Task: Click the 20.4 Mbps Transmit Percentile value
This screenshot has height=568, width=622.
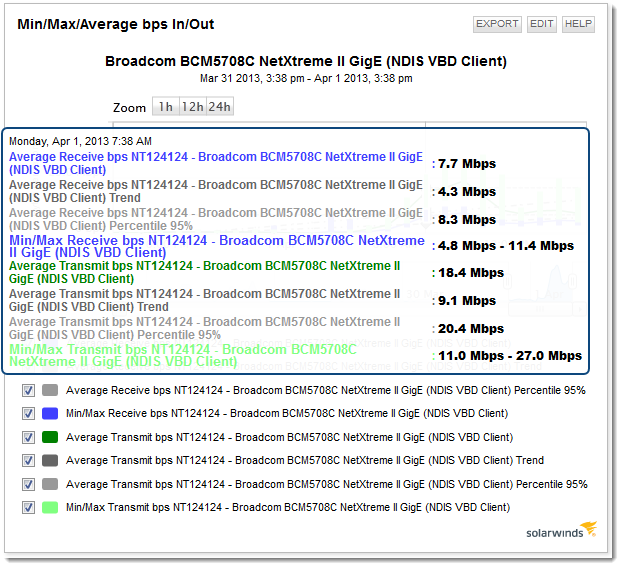Action: tap(471, 328)
